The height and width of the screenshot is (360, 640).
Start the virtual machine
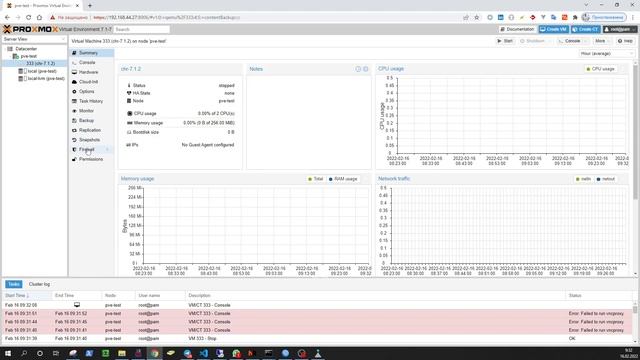coord(505,41)
